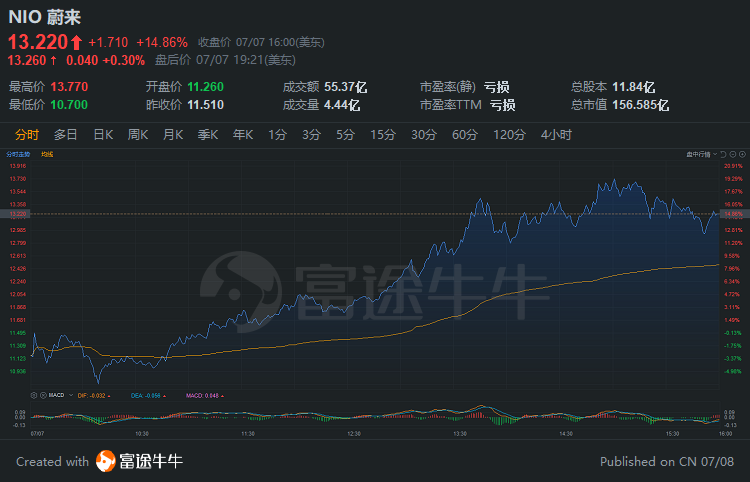Click the 成交额 55.37亿 value

tap(345, 87)
